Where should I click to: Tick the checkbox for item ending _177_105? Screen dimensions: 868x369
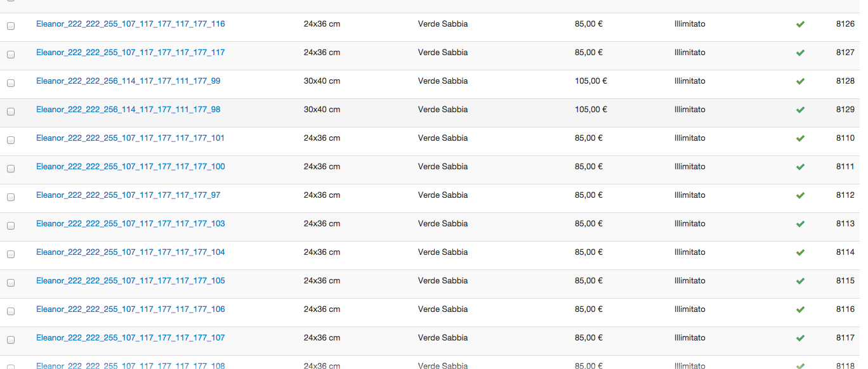[x=11, y=283]
